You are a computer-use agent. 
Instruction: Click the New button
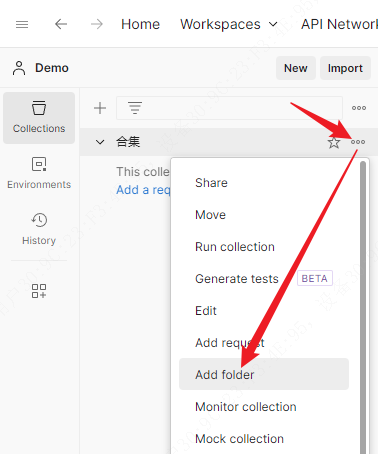296,68
